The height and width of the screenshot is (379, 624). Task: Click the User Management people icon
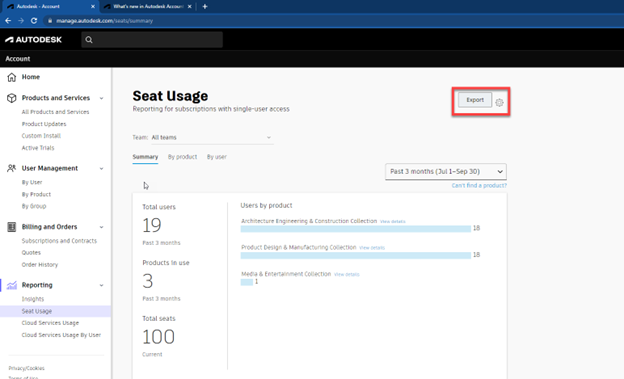pos(12,168)
